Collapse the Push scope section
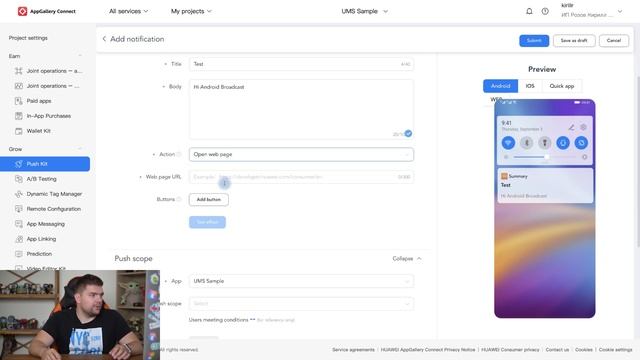The height and width of the screenshot is (360, 640). pyautogui.click(x=407, y=259)
